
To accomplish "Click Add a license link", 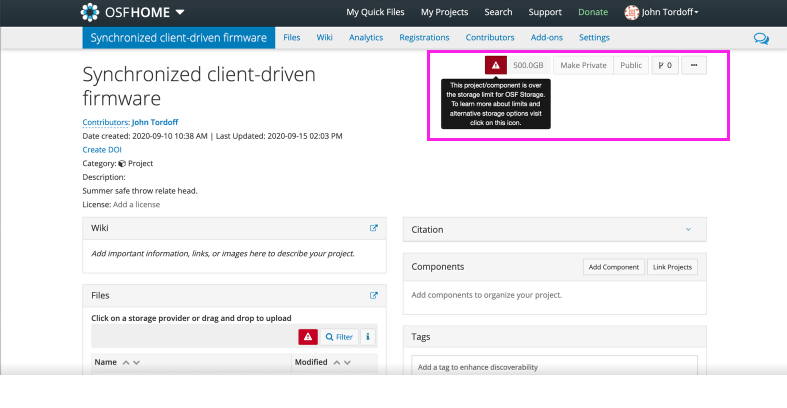I will point(137,204).
